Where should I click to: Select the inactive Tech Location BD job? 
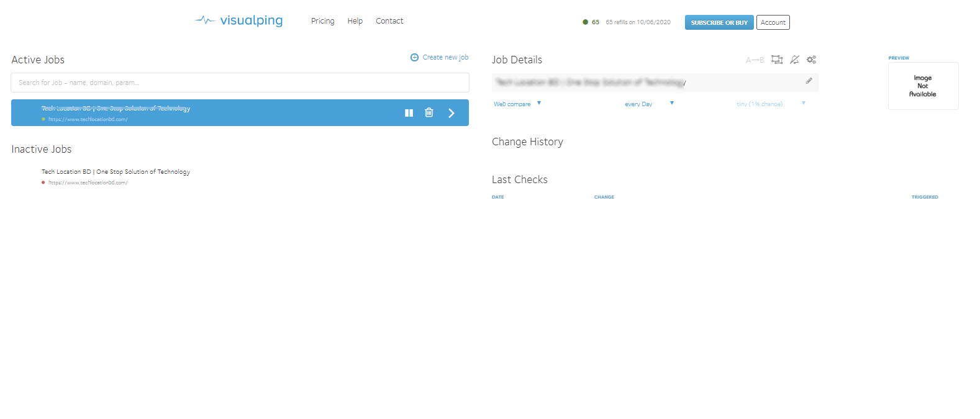tap(116, 172)
